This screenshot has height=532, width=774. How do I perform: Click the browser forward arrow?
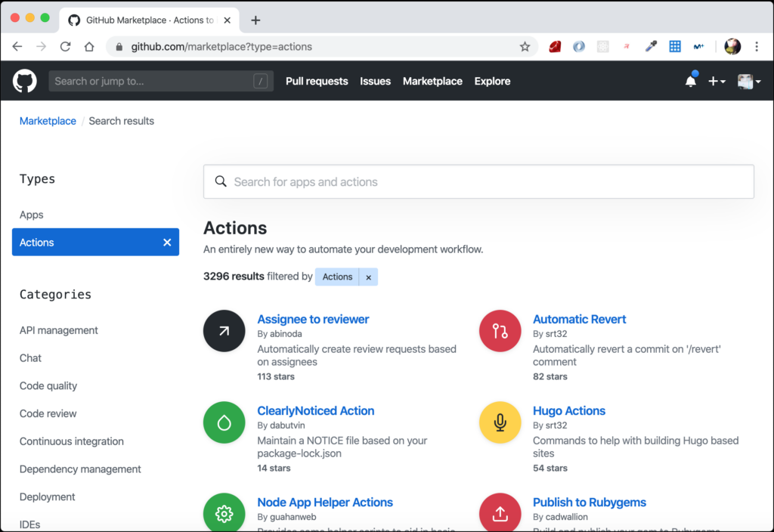(42, 46)
